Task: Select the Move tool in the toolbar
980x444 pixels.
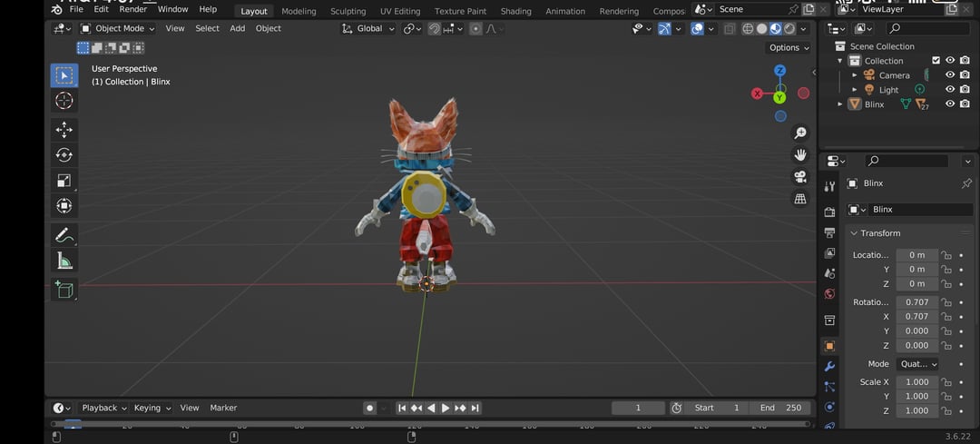Action: coord(64,130)
